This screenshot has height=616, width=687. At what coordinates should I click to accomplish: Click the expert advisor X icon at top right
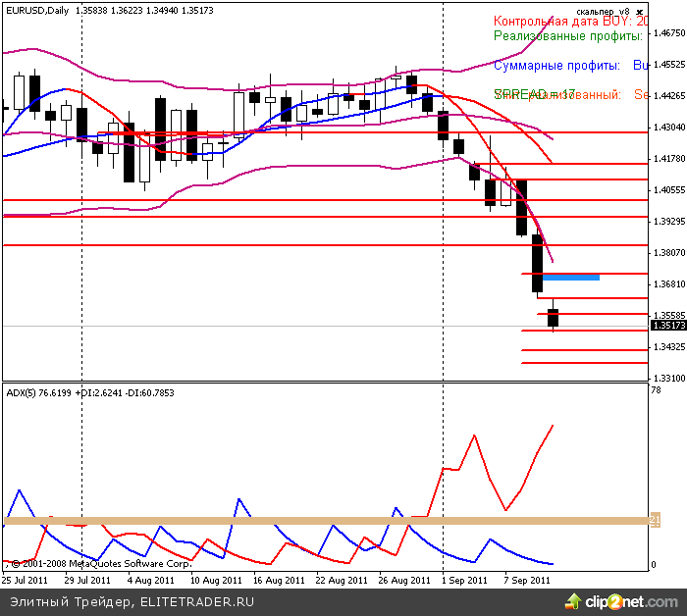[x=641, y=10]
